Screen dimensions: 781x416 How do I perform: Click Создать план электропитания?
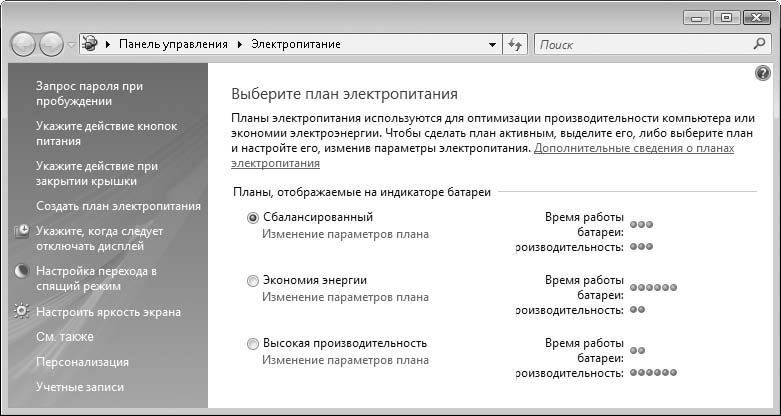point(119,206)
